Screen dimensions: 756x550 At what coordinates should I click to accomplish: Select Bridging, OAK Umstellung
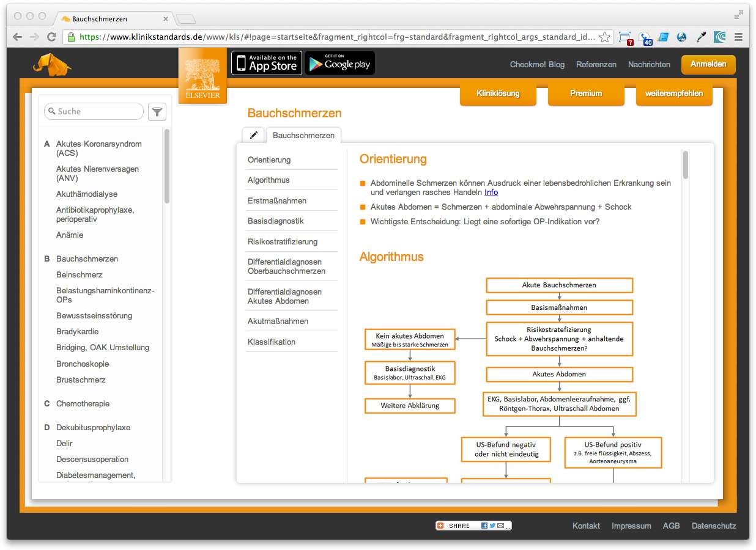point(103,347)
